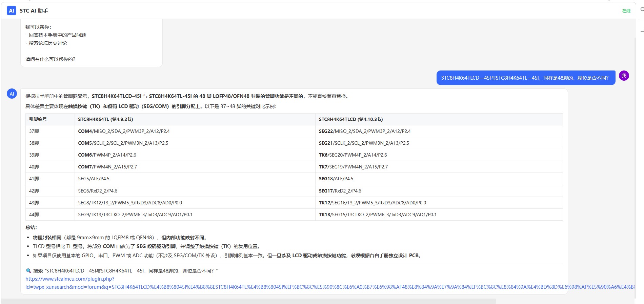Select the 44脚 row label

(34, 215)
